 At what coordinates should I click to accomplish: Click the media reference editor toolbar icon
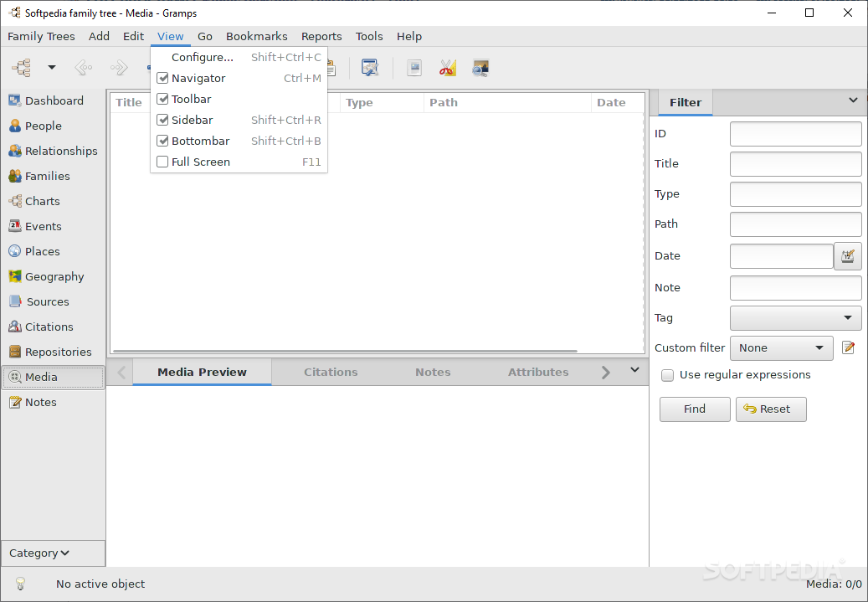point(414,68)
